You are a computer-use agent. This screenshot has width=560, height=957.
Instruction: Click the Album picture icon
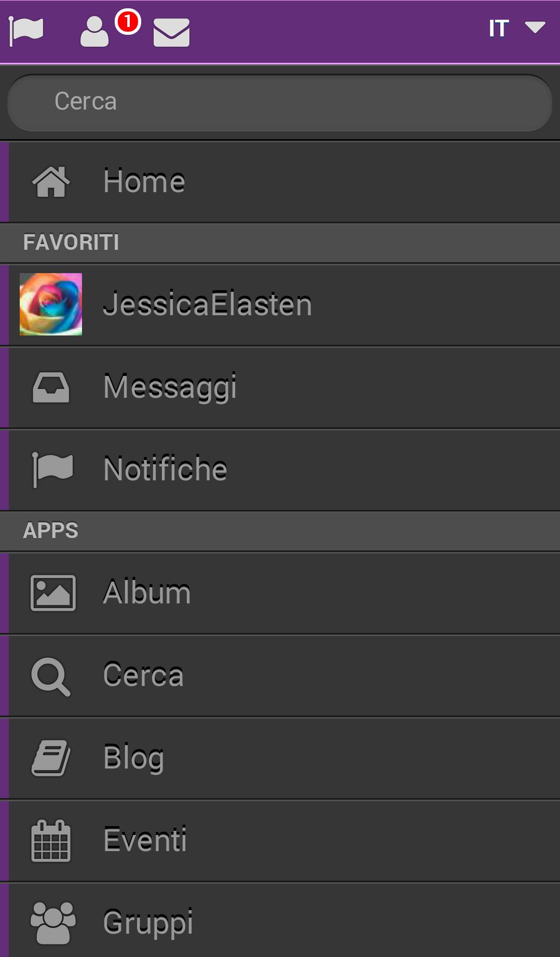[x=53, y=592]
